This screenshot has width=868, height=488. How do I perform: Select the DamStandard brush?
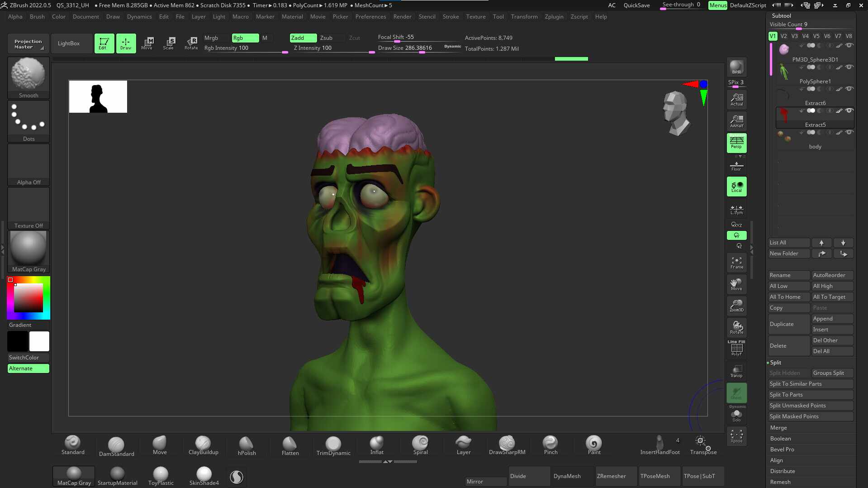(x=116, y=446)
